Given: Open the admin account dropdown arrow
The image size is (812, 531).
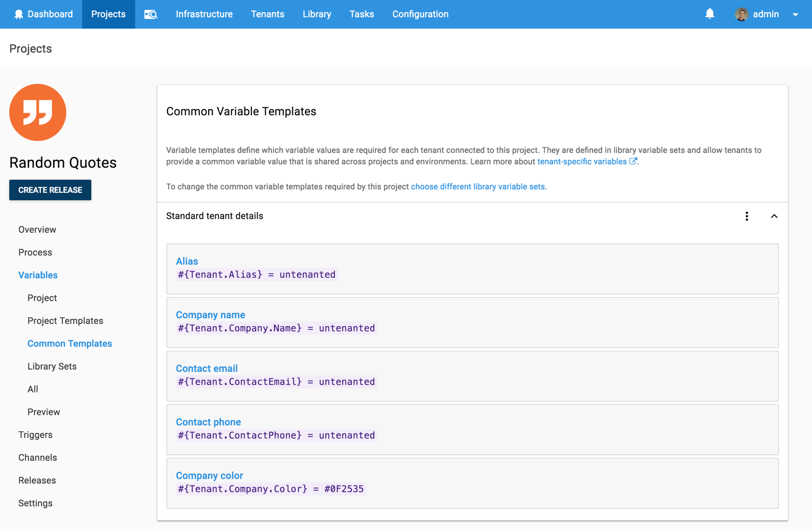Looking at the screenshot, I should tap(796, 14).
